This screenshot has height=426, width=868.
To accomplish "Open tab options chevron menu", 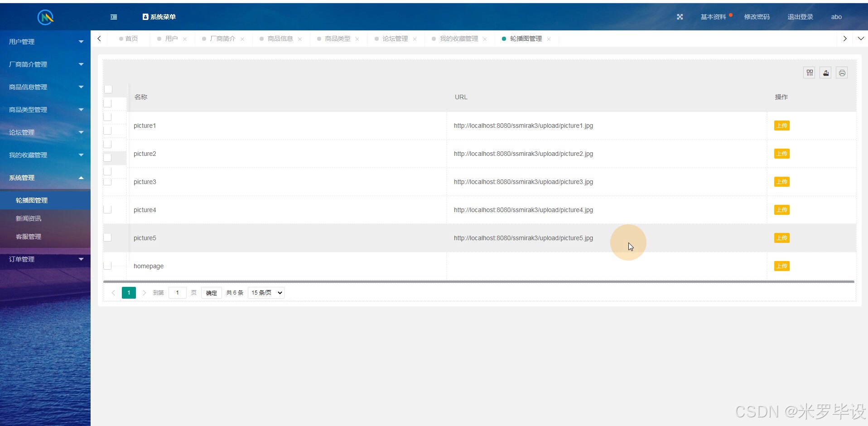I will click(861, 39).
